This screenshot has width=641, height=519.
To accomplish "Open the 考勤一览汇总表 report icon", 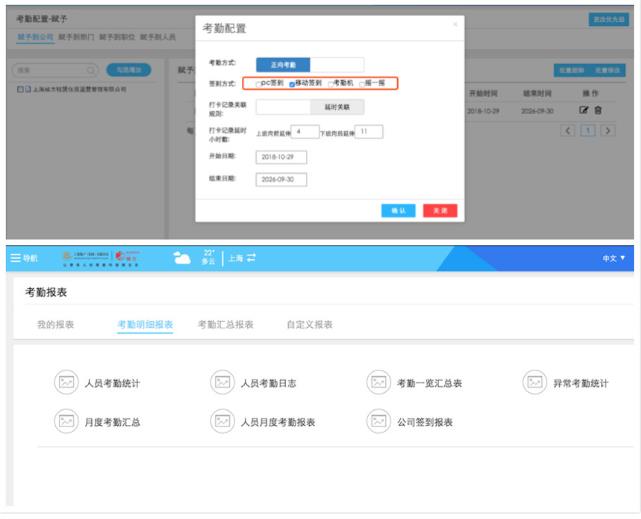I will click(378, 382).
